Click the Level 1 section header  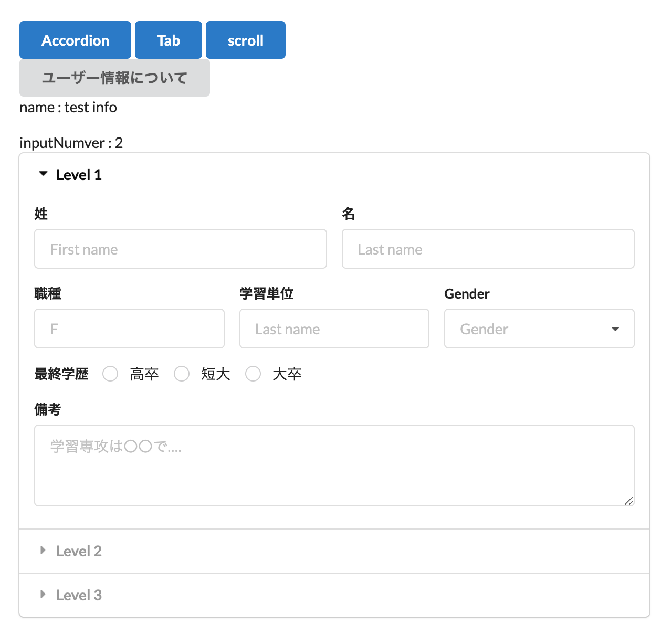coord(79,175)
